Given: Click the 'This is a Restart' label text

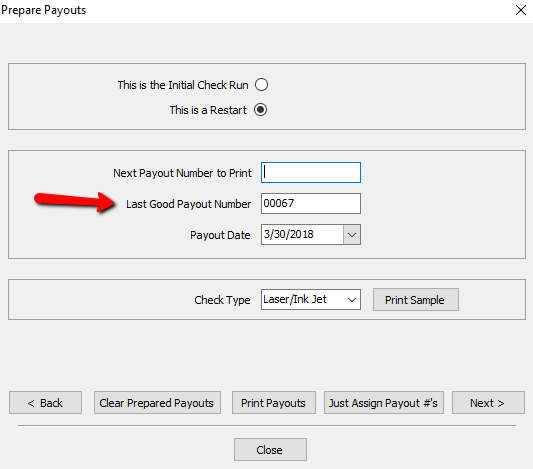Looking at the screenshot, I should pyautogui.click(x=208, y=110).
